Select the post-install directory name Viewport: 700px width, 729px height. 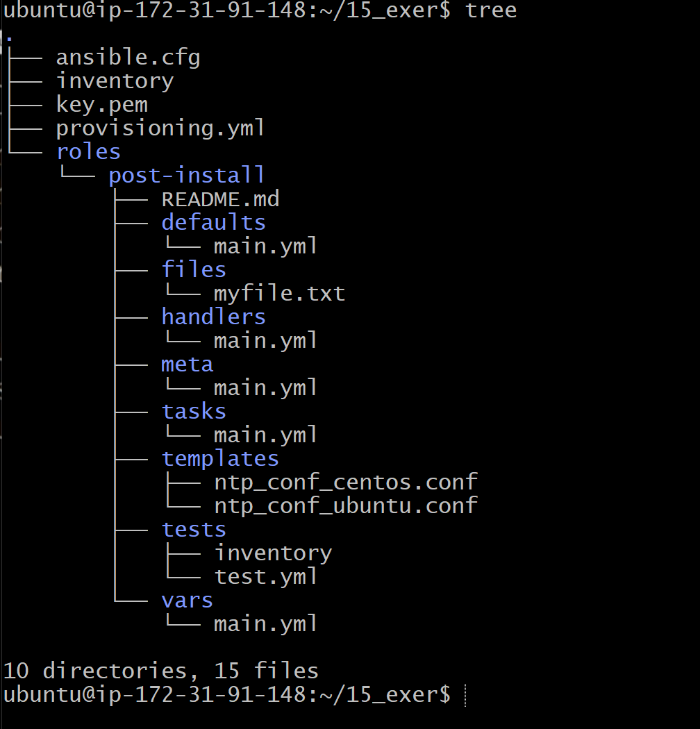pyautogui.click(x=187, y=176)
